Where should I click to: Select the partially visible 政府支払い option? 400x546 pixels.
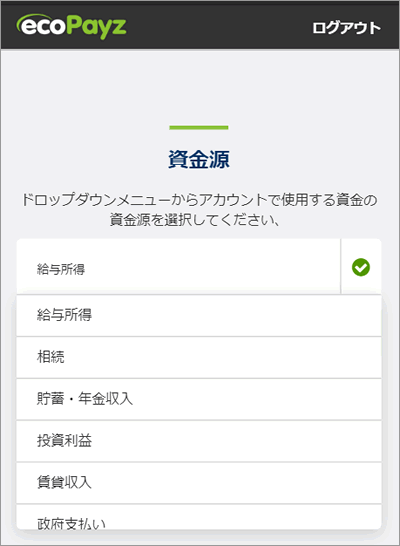pyautogui.click(x=199, y=517)
